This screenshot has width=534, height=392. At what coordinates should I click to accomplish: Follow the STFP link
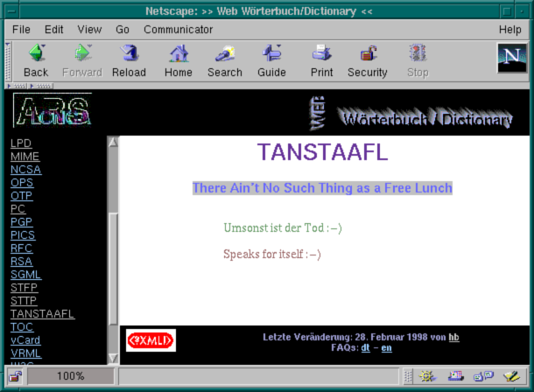(x=24, y=288)
